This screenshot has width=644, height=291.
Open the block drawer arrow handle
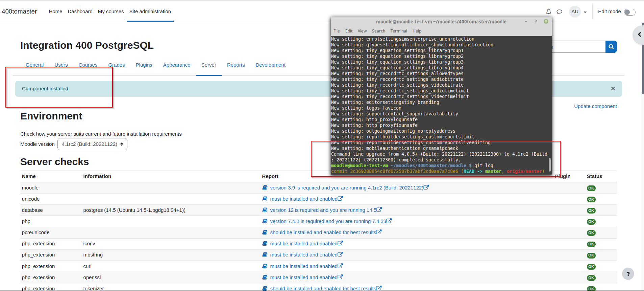(639, 35)
